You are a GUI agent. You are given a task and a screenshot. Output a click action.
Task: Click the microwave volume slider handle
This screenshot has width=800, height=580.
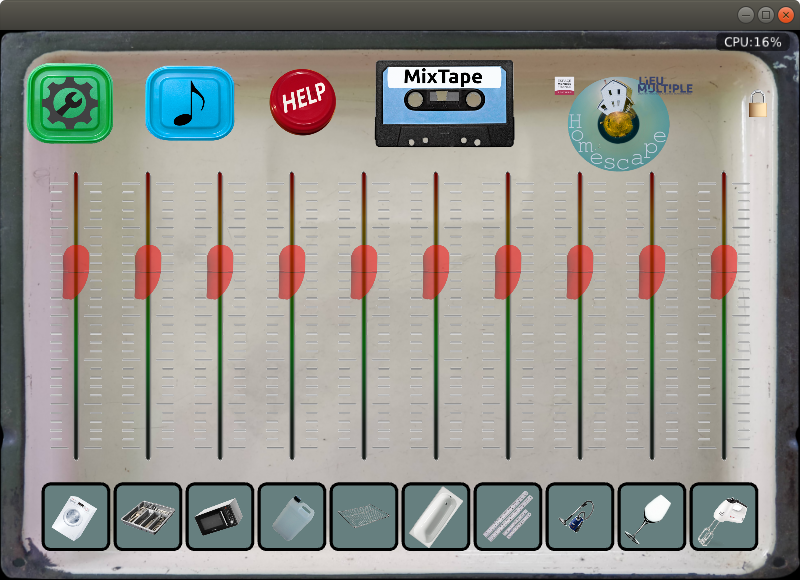tap(219, 272)
